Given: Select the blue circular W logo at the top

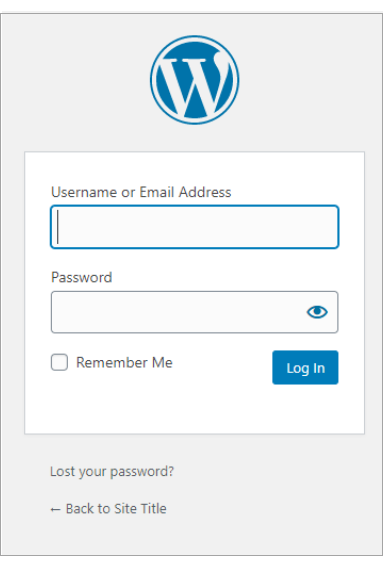Looking at the screenshot, I should 195,80.
